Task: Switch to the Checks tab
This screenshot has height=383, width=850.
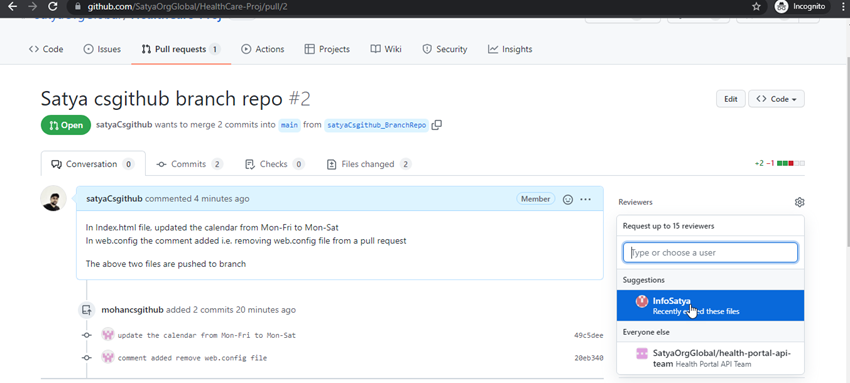Action: (274, 164)
